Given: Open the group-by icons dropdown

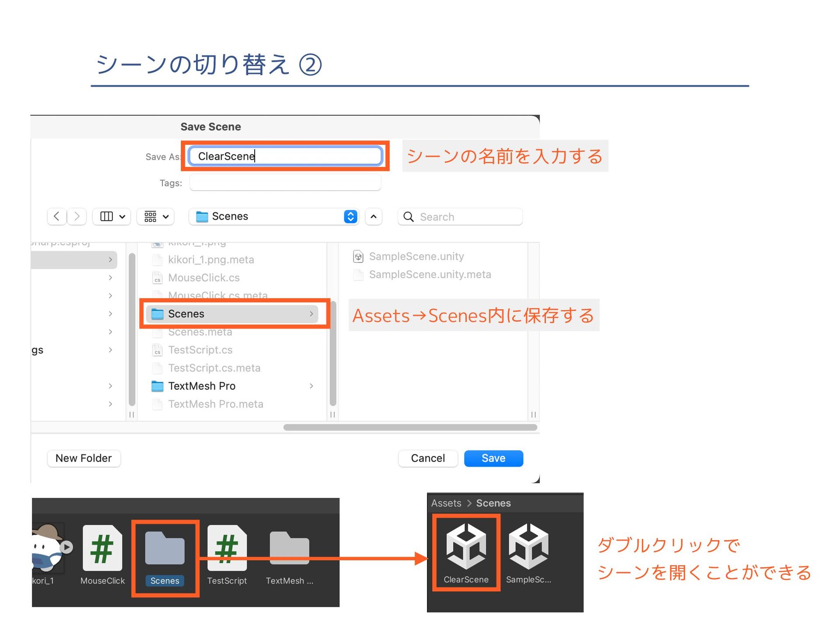Looking at the screenshot, I should (x=156, y=217).
